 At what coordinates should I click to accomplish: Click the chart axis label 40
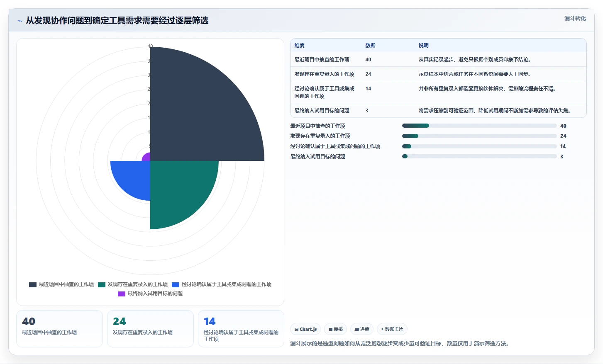point(150,46)
